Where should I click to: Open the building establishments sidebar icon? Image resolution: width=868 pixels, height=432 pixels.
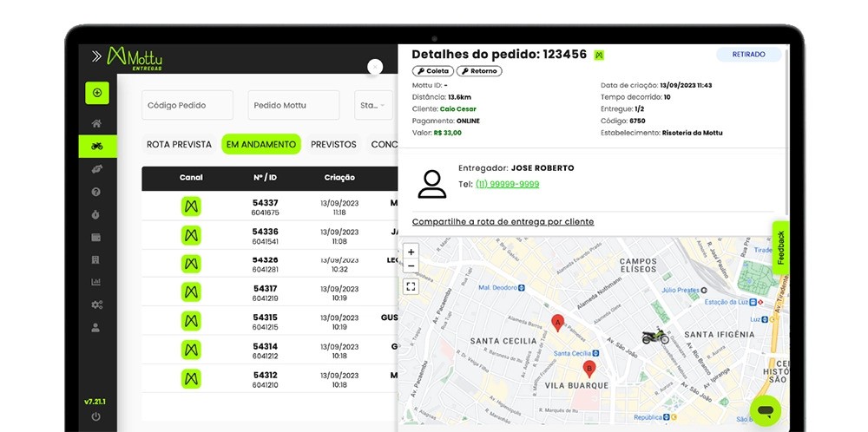click(95, 259)
